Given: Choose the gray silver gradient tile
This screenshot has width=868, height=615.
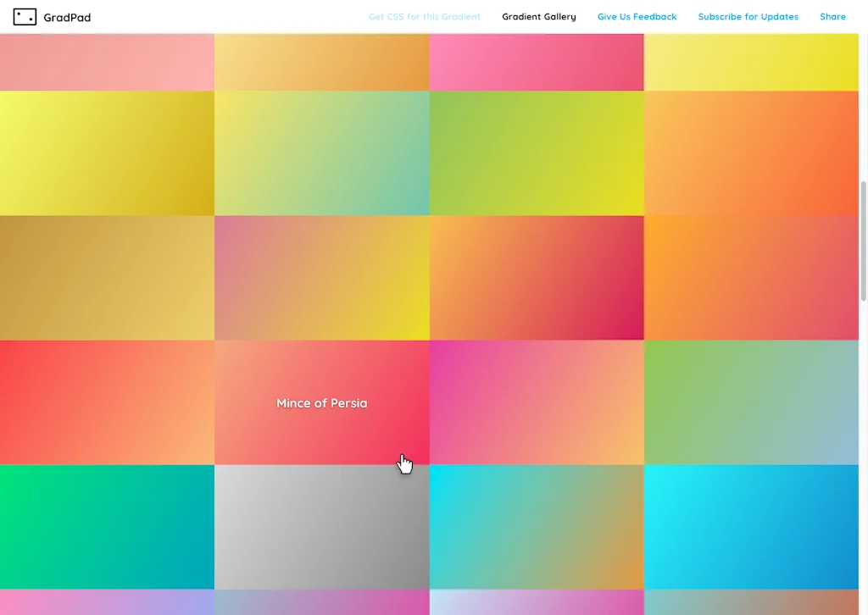Looking at the screenshot, I should pos(322,527).
